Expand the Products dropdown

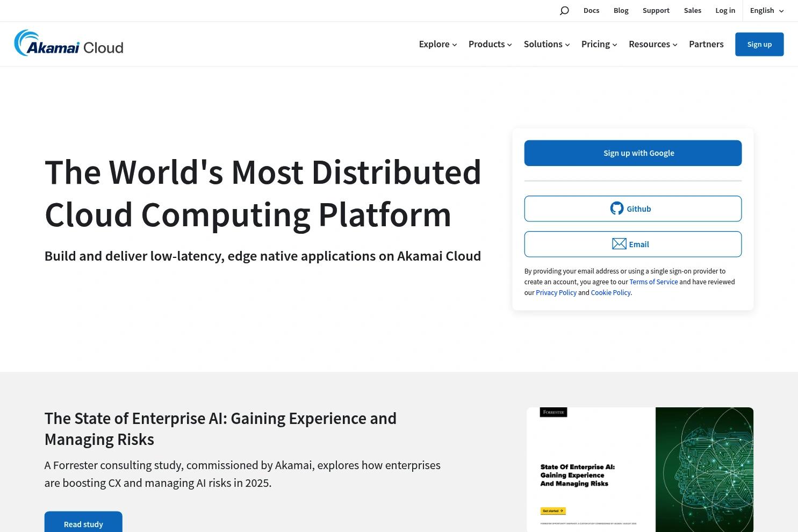click(490, 44)
